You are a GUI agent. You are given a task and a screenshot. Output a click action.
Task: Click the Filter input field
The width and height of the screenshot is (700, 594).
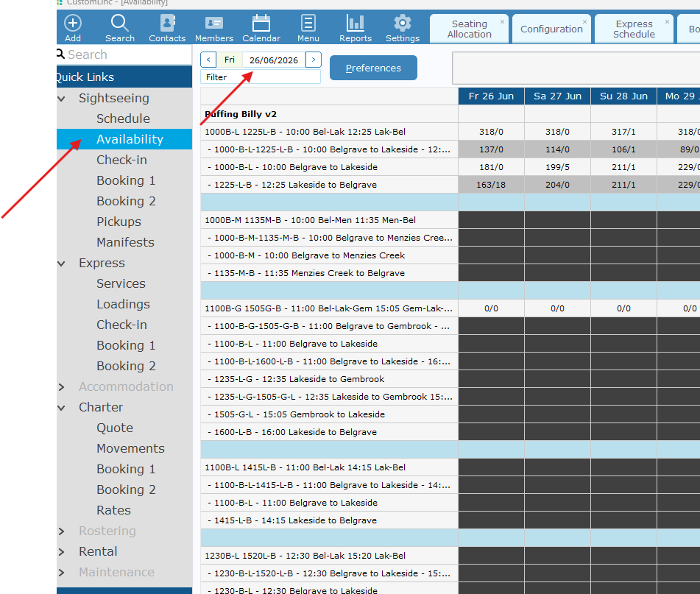click(261, 77)
